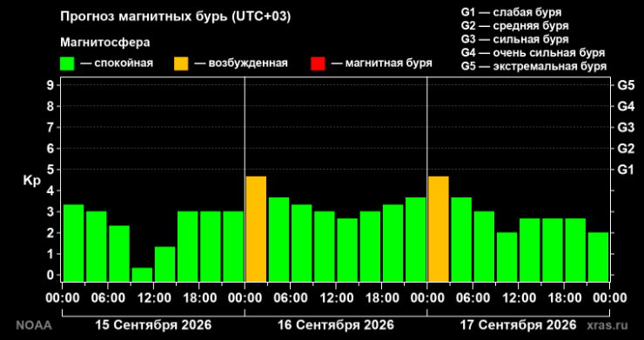Click the red "магнитная буря" legend swatch

coord(318,63)
